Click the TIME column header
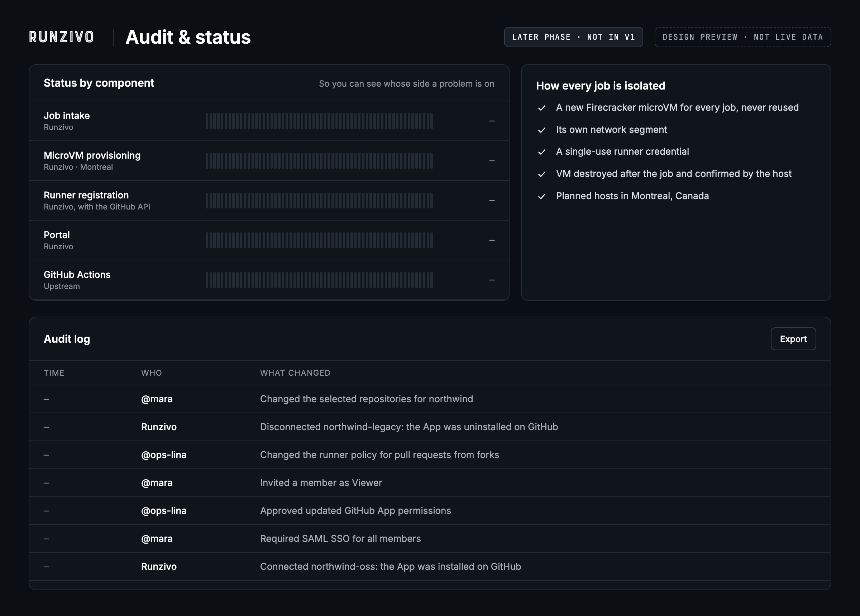Viewport: 860px width, 616px height. coord(54,373)
